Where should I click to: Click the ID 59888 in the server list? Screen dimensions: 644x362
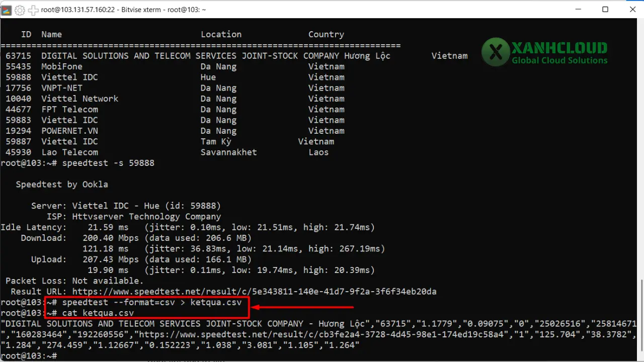coord(18,77)
